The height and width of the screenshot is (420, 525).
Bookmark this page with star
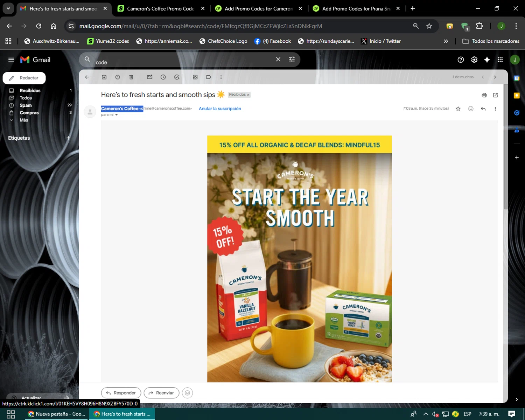pos(429,26)
